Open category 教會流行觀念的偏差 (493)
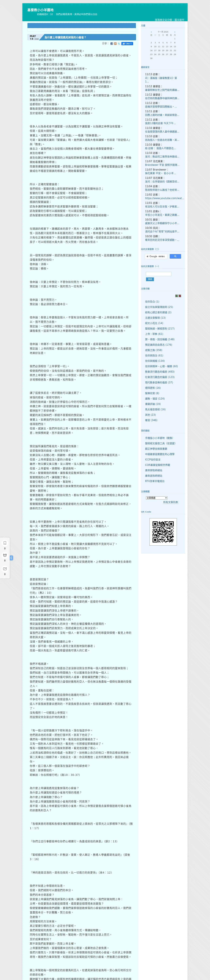The height and width of the screenshot is (980, 210). [160, 372]
